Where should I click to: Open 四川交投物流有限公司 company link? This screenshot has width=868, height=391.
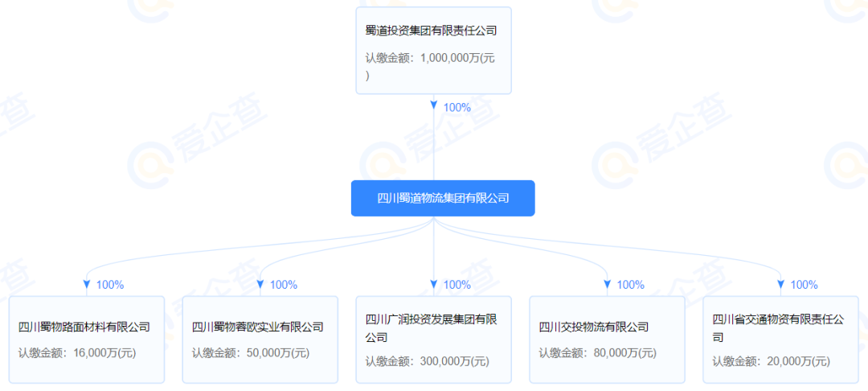(x=594, y=327)
